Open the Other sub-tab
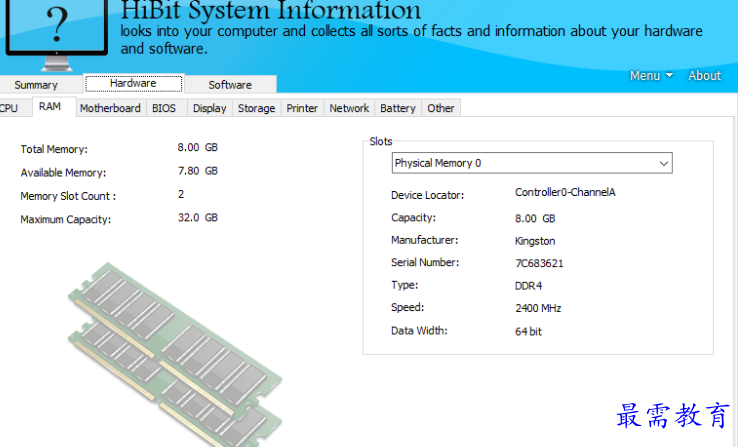This screenshot has height=447, width=738. pyautogui.click(x=440, y=108)
